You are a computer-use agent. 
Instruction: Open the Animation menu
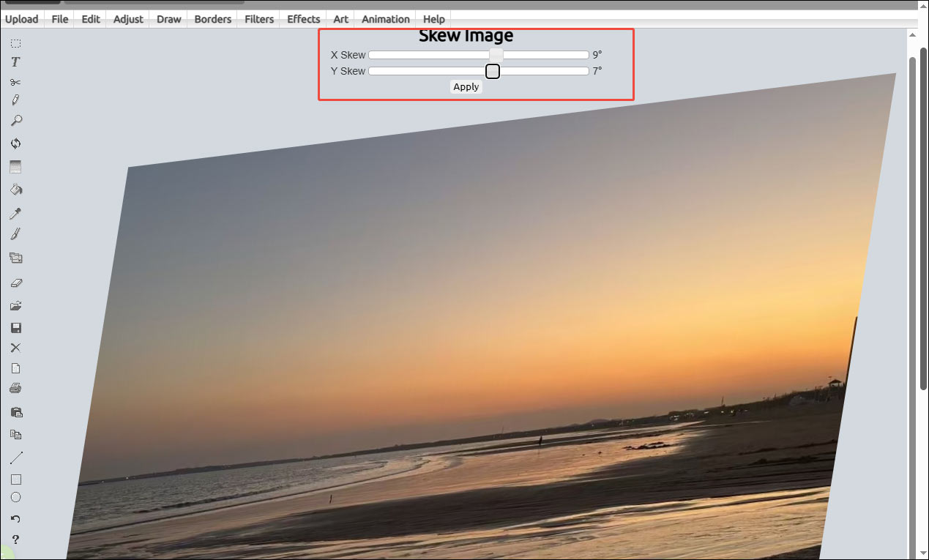coord(385,19)
